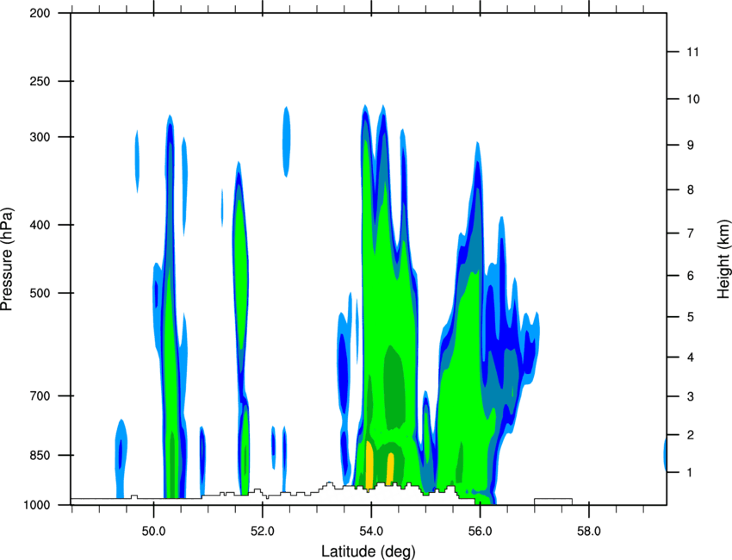Screen dimensions: 732x560
Task: Click height tick label 6
Action: [x=690, y=276]
